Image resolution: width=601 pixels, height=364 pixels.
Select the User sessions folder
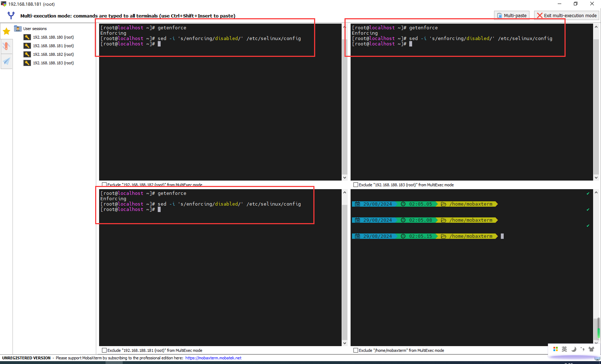coord(31,29)
